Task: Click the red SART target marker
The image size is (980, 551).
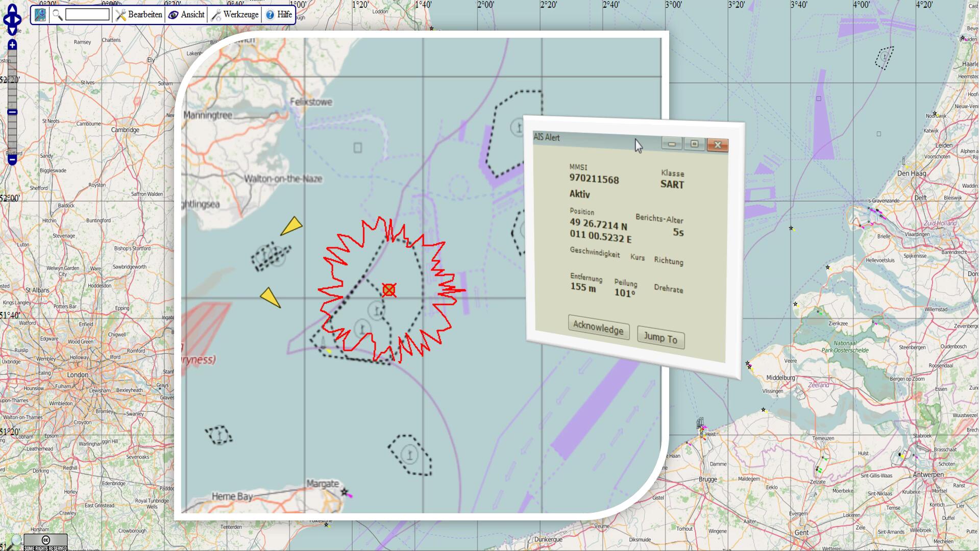Action: coord(389,290)
